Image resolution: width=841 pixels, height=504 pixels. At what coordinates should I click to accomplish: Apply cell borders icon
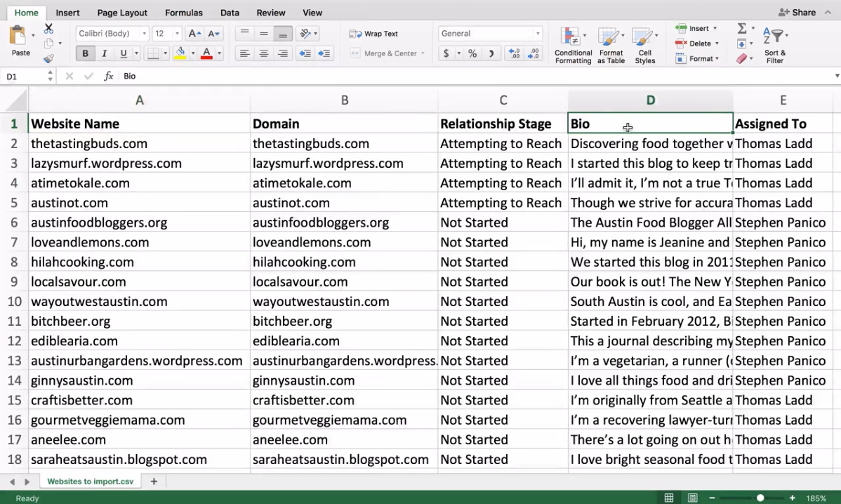pos(153,53)
